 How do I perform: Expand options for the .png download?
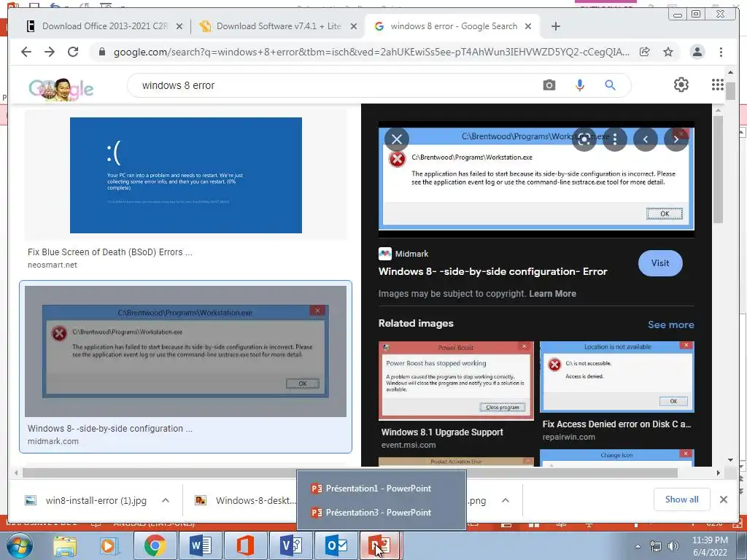[x=506, y=500]
